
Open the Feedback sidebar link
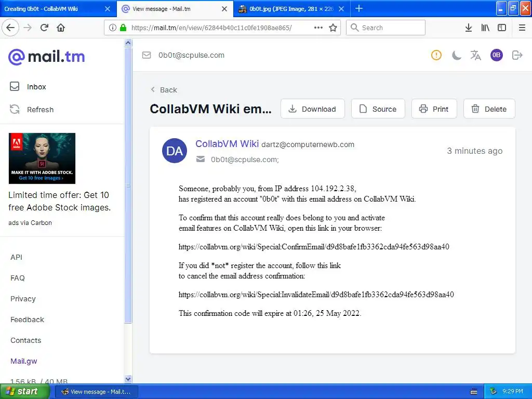tap(27, 320)
